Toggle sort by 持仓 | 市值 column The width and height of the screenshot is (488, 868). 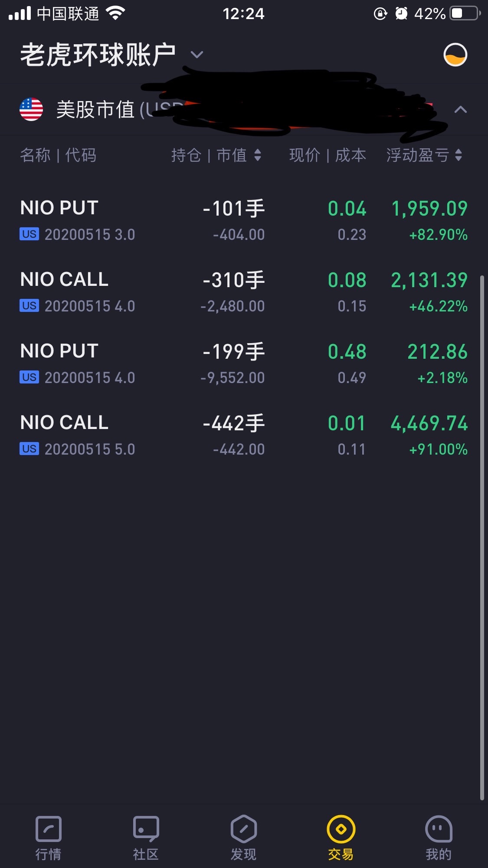pos(216,155)
